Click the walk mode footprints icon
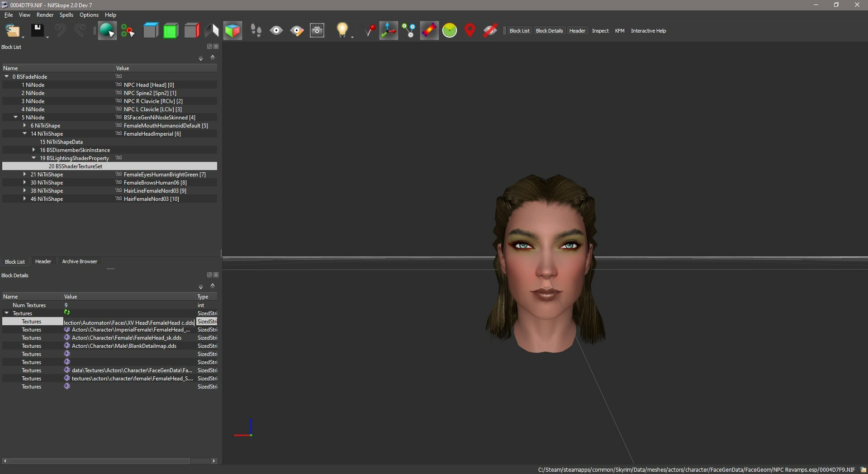 [256, 30]
